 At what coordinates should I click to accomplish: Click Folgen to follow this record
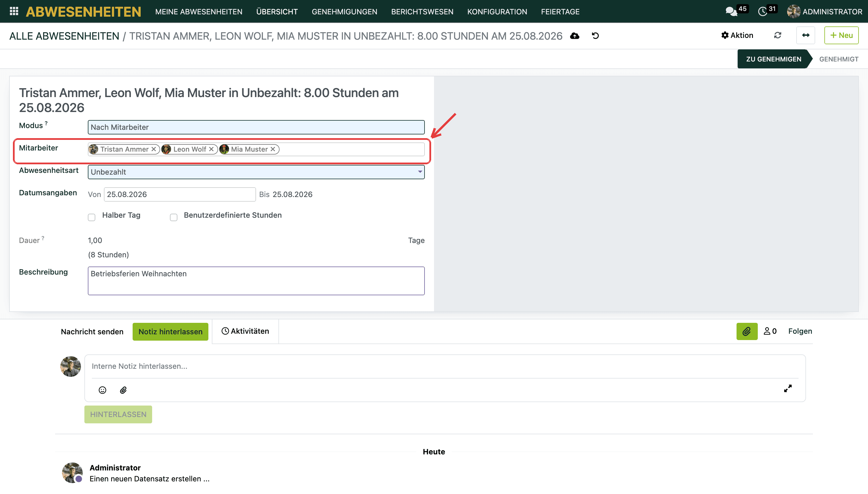(x=800, y=331)
